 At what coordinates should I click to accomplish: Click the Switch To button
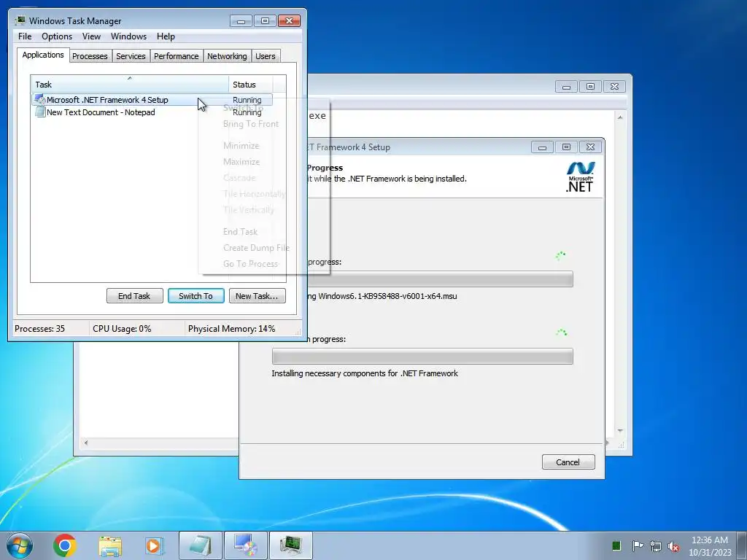pyautogui.click(x=196, y=296)
